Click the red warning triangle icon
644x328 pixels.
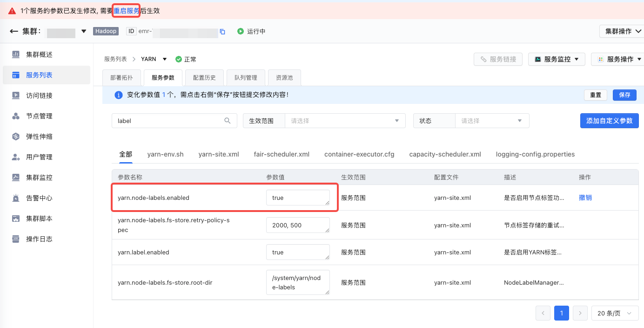tap(12, 10)
